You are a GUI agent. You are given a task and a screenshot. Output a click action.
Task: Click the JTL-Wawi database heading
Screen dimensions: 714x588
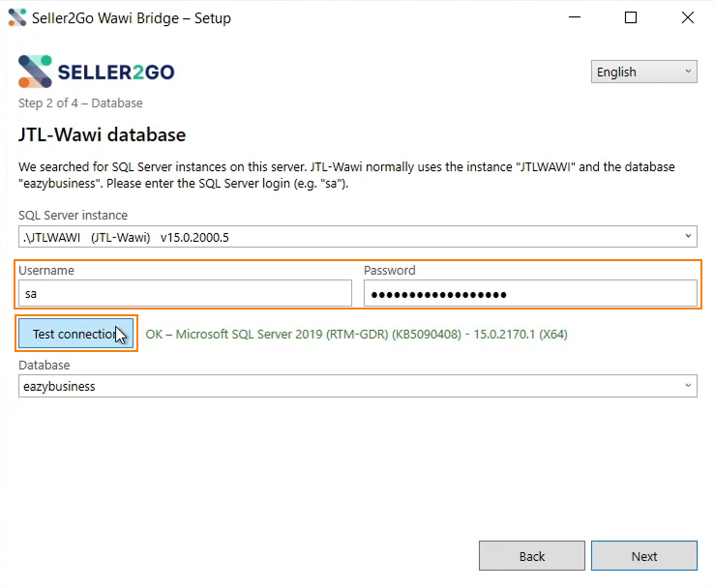pos(102,134)
